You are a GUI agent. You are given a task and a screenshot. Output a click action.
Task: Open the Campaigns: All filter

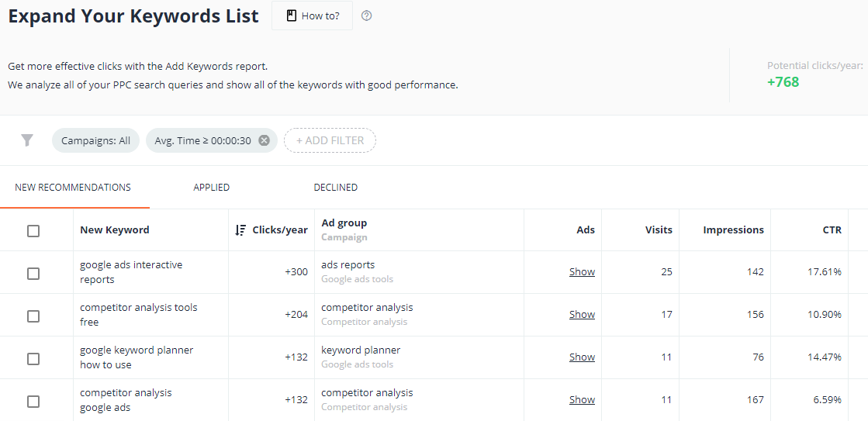click(95, 140)
